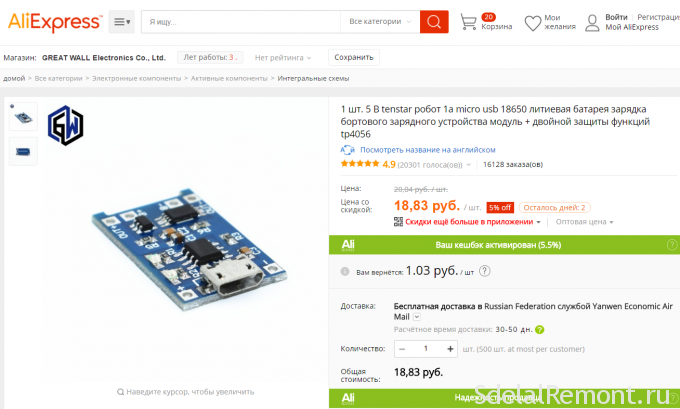This screenshot has width=680, height=409.
Task: Expand the 'Оптовая цена' dropdown
Action: (584, 222)
